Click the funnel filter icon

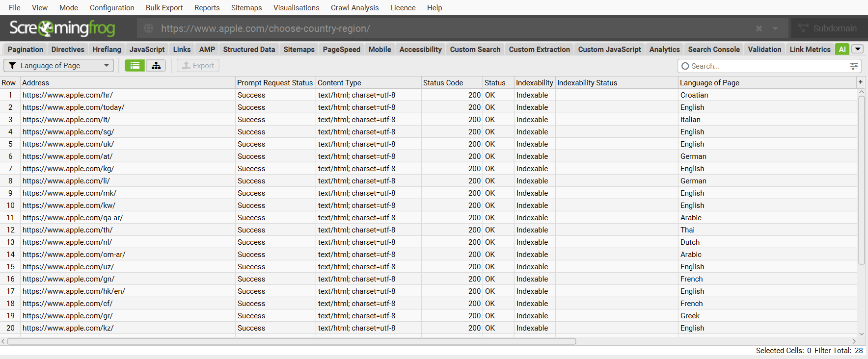pyautogui.click(x=12, y=66)
